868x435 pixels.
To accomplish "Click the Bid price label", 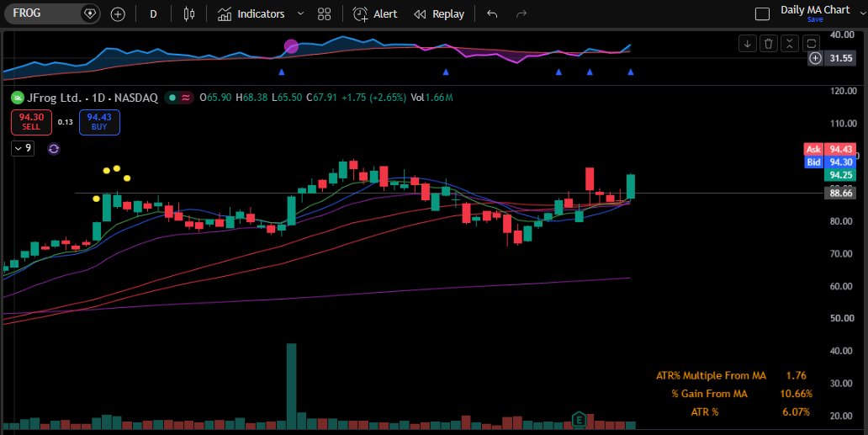I will 813,162.
